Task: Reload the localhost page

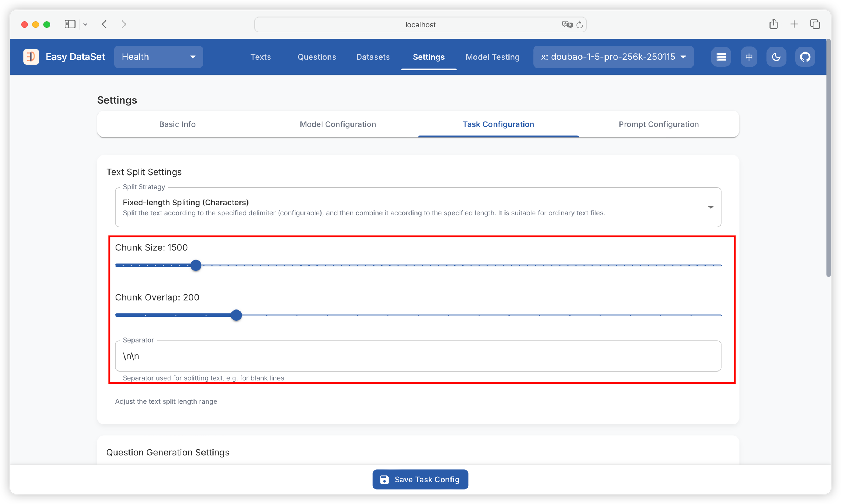Action: pyautogui.click(x=579, y=24)
